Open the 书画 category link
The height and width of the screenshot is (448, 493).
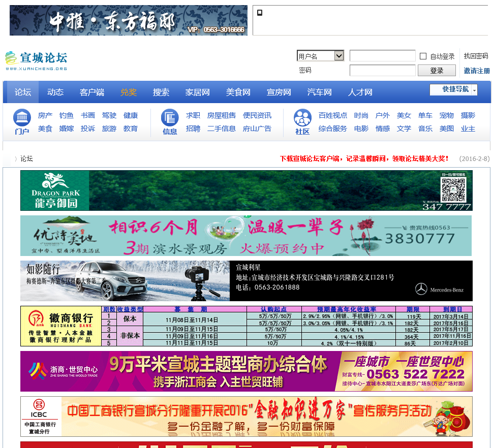88,115
